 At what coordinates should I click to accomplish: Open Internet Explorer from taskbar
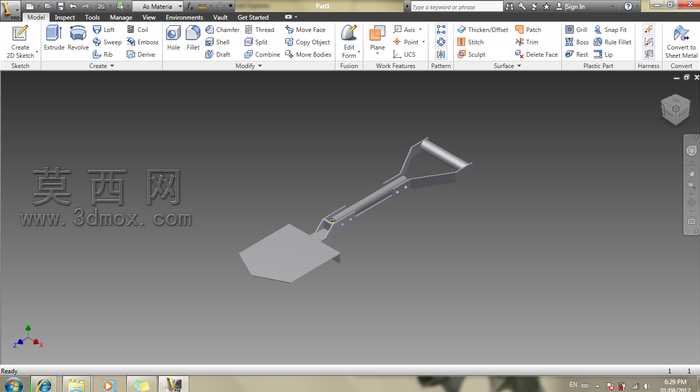pos(45,384)
